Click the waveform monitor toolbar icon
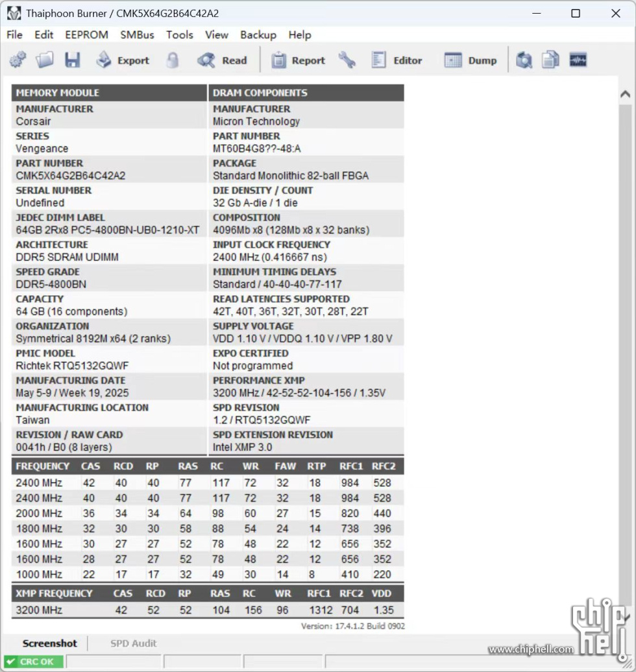This screenshot has width=636, height=672. [578, 60]
